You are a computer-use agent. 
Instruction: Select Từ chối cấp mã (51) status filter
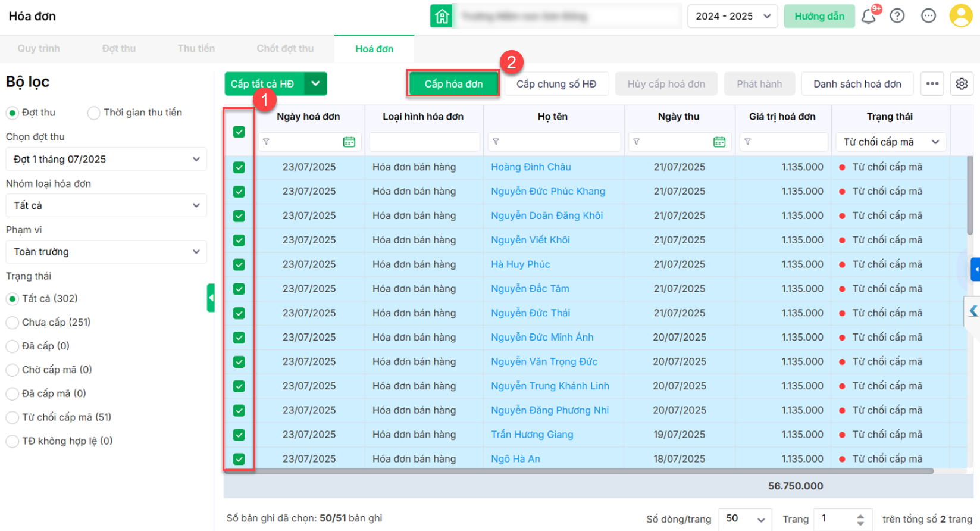(x=12, y=417)
